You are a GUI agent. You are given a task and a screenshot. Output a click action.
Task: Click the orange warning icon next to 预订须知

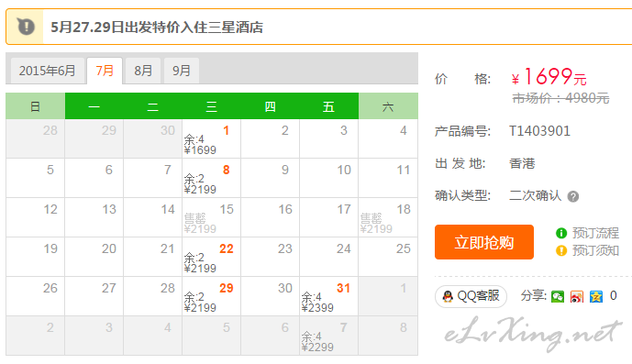click(561, 250)
